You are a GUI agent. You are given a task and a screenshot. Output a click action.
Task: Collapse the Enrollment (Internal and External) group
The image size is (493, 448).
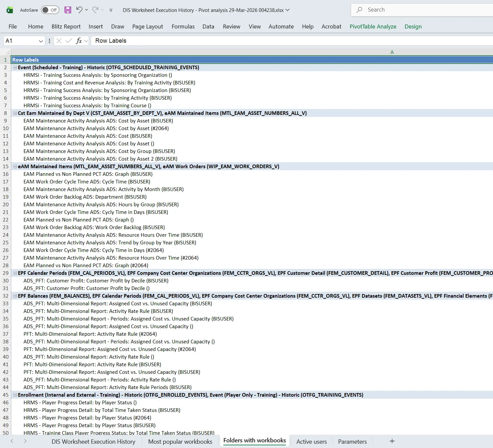15,395
